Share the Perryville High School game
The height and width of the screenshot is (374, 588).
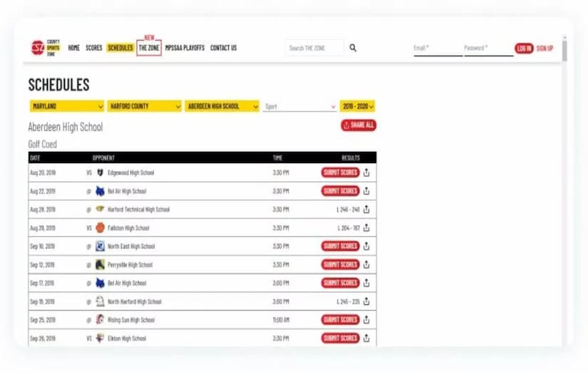[366, 264]
